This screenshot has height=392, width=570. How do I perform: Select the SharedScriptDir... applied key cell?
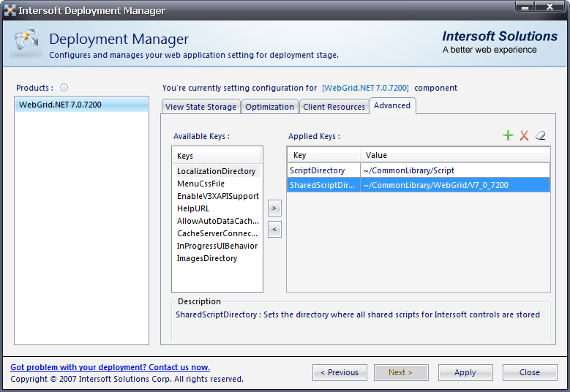coord(323,185)
